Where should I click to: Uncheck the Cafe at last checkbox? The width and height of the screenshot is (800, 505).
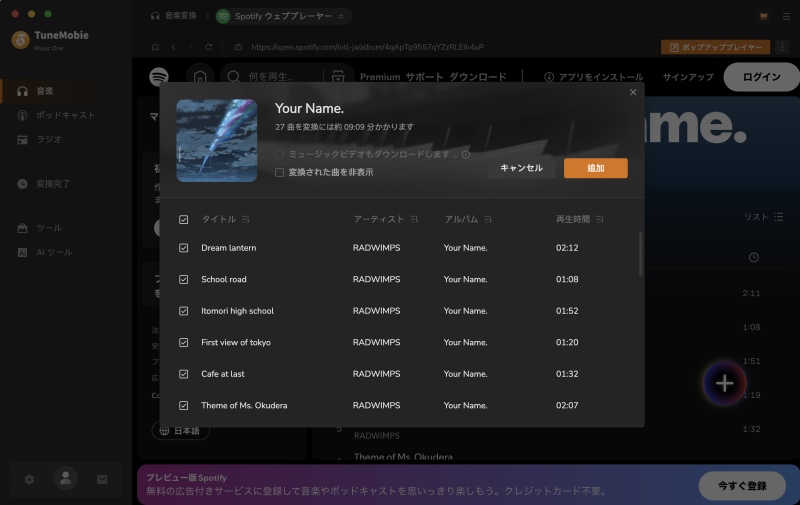(x=184, y=374)
